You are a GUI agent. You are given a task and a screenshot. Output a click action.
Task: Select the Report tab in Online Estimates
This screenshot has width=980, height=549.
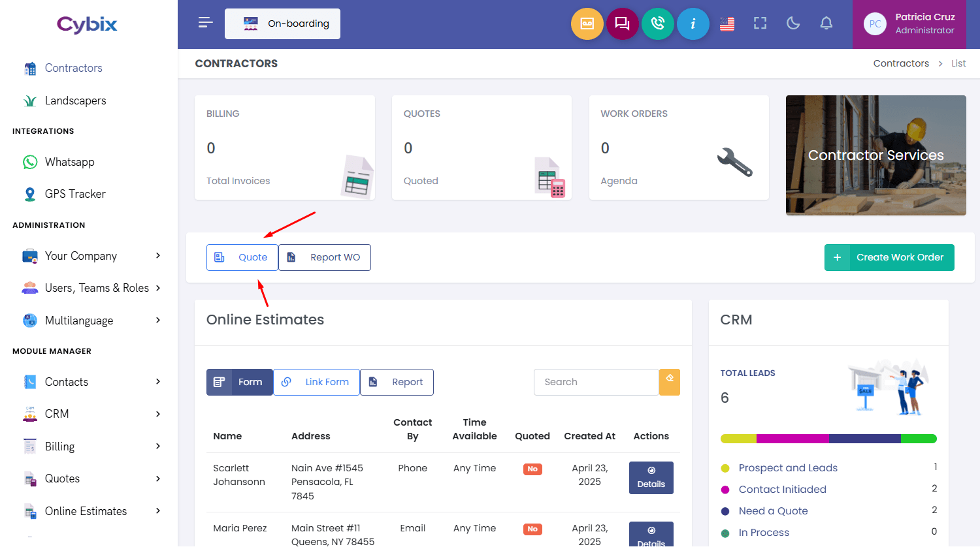click(397, 382)
